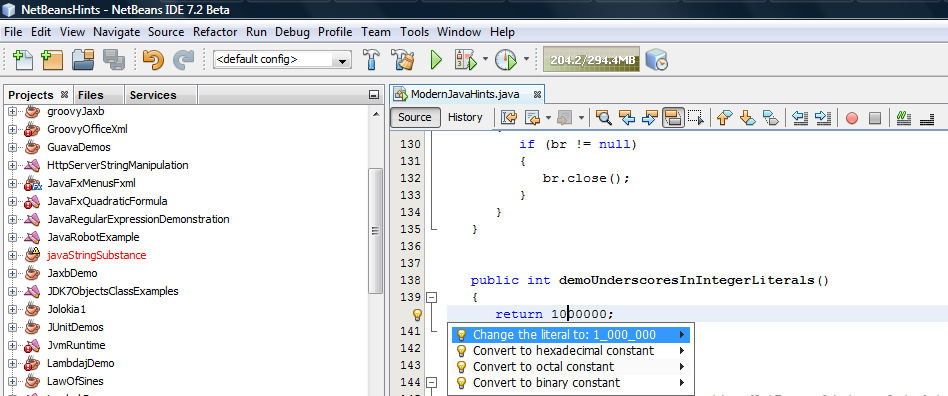The height and width of the screenshot is (396, 948).
Task: Expand the groovyJaxb project node
Action: click(12, 111)
